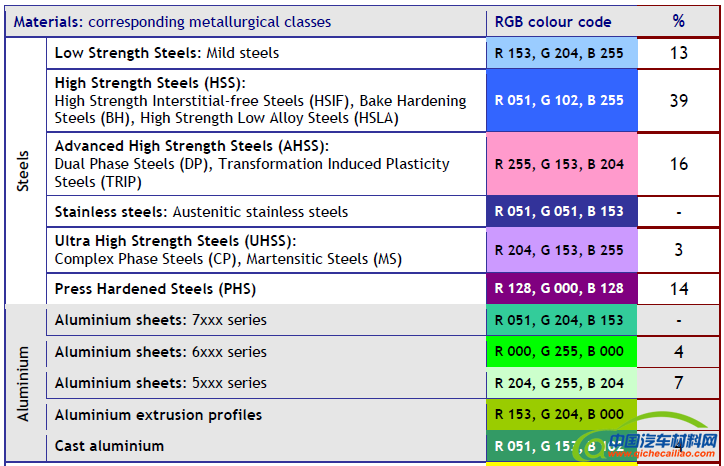Select the RGB colour code column header
Viewport: 724px width, 466px height.
tap(553, 22)
